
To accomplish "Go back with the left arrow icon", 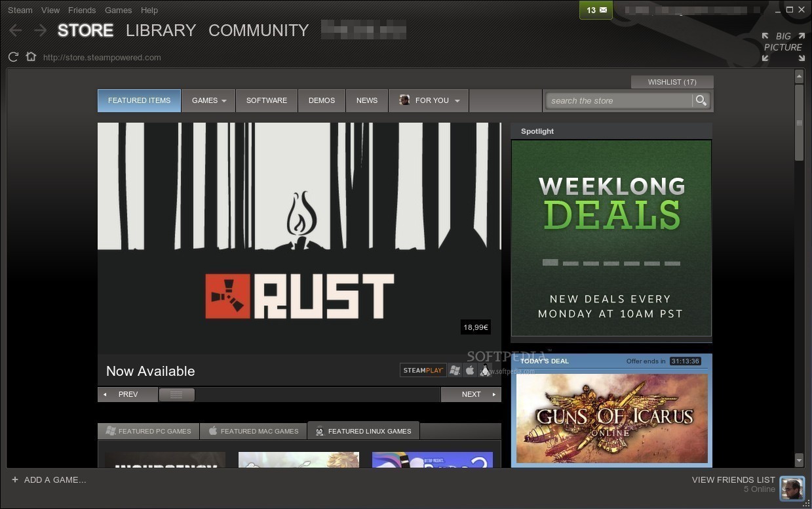I will (16, 30).
